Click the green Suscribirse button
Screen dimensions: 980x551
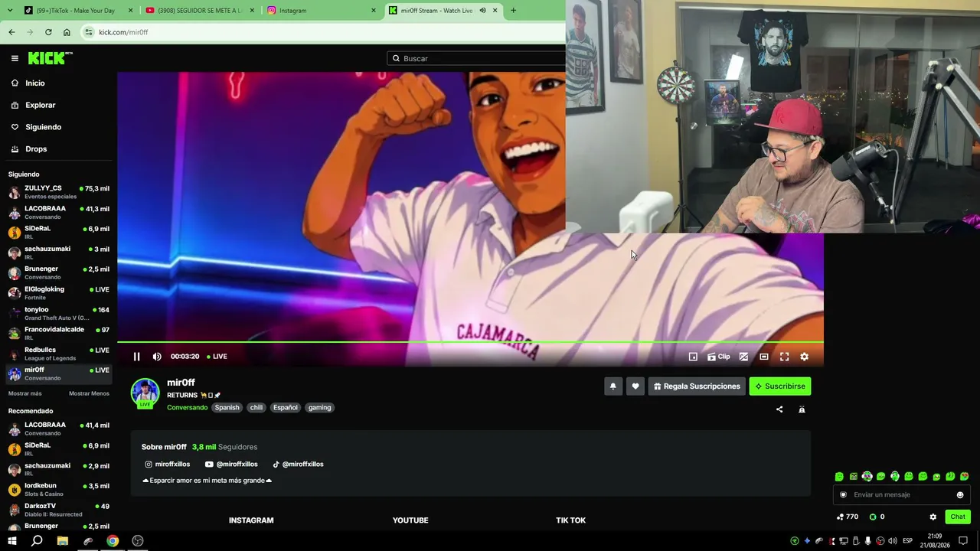click(x=780, y=386)
